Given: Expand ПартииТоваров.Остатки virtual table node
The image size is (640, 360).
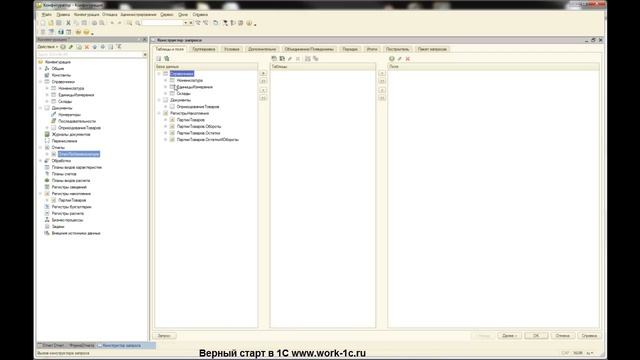Looking at the screenshot, I should coord(166,133).
